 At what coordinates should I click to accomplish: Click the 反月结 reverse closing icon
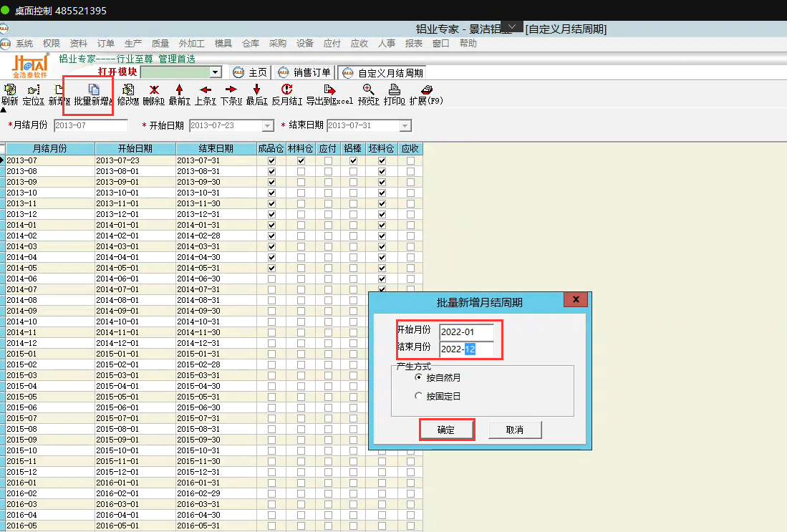(286, 95)
